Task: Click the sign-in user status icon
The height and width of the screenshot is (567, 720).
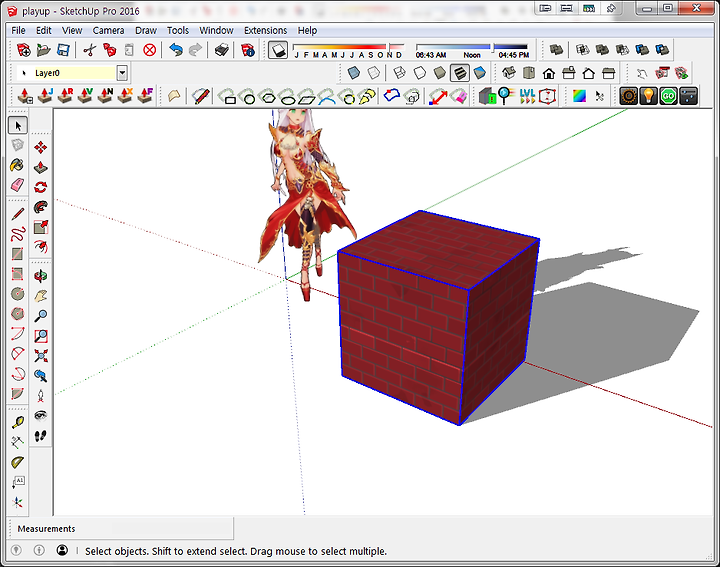Action: pyautogui.click(x=62, y=550)
